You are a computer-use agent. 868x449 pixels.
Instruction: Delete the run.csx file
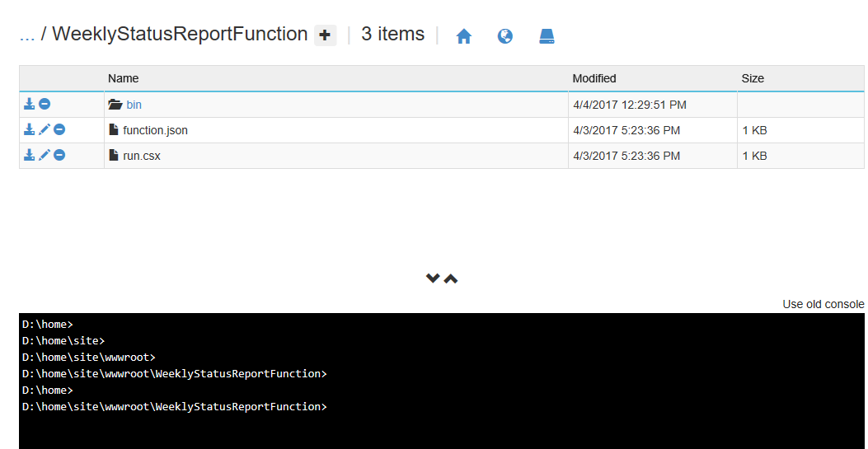59,155
